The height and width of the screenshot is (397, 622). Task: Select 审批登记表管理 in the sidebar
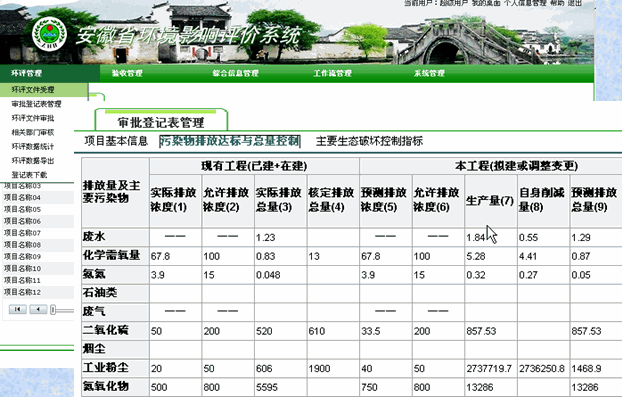[36, 104]
